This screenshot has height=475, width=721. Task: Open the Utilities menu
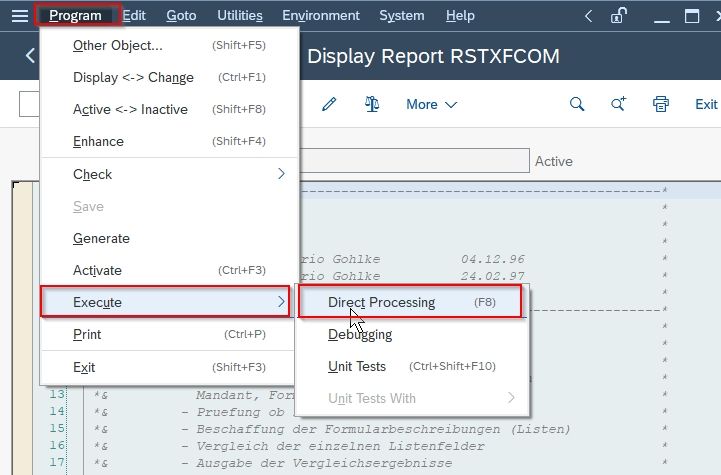(240, 16)
